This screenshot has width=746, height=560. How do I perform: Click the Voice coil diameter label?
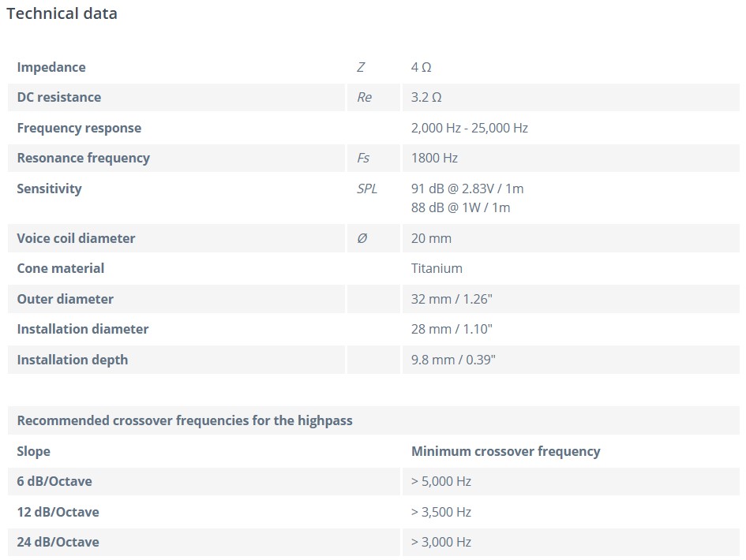pyautogui.click(x=77, y=238)
